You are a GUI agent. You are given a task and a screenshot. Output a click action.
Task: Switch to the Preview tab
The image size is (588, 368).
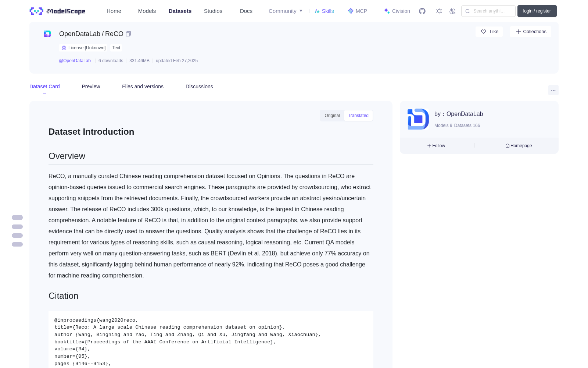91,86
